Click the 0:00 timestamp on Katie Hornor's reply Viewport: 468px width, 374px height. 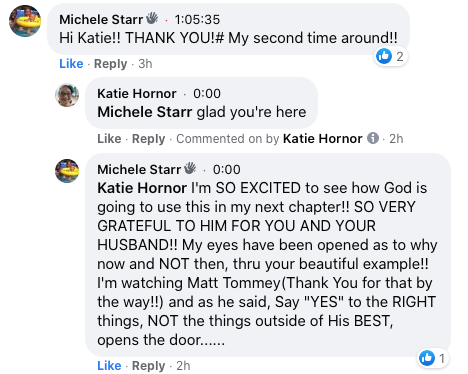(x=207, y=94)
